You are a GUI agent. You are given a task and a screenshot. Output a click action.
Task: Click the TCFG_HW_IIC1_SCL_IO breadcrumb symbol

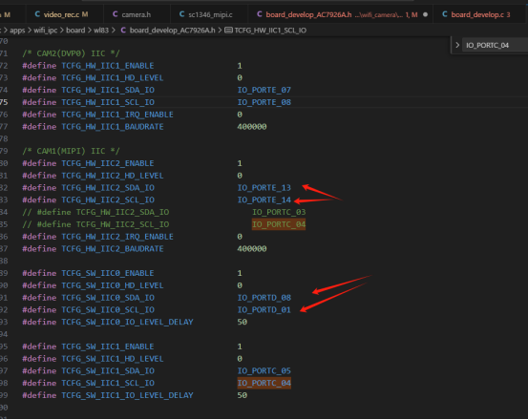pyautogui.click(x=270, y=31)
